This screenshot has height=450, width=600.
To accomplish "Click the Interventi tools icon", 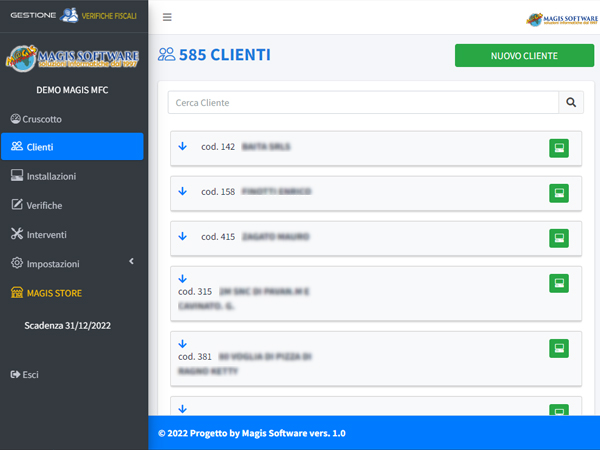I will pos(17,234).
